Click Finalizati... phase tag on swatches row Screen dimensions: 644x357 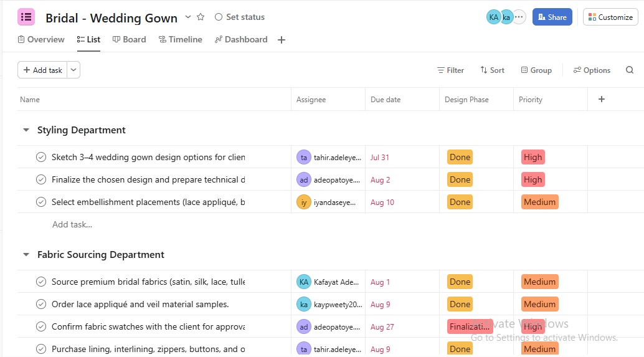(x=470, y=326)
